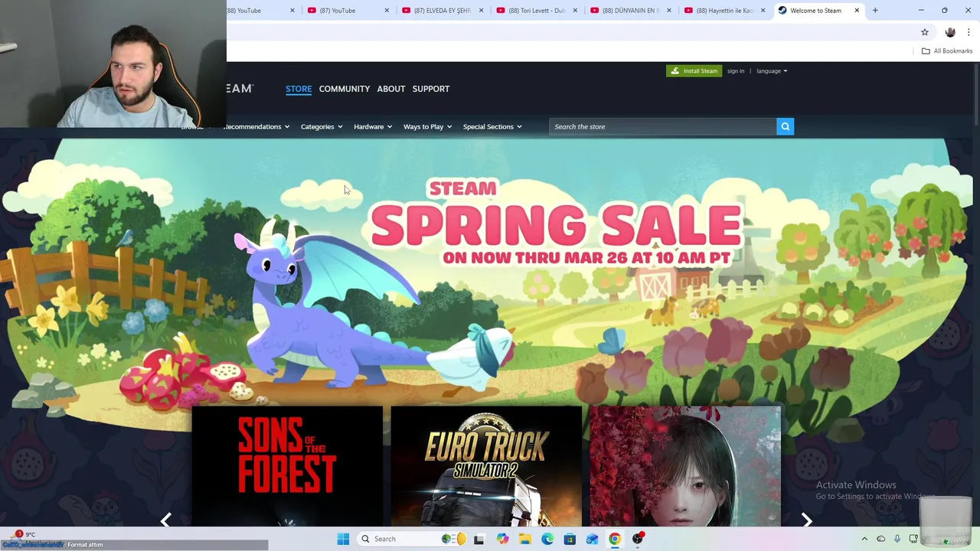
Task: Open the Steam Spring Sale banner
Action: click(x=490, y=272)
